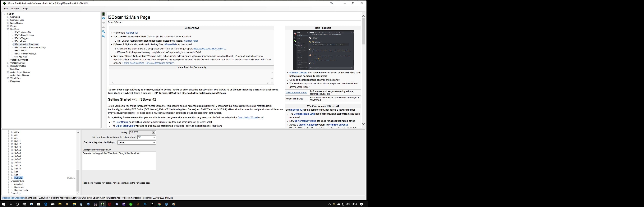The height and width of the screenshot is (207, 644).
Task: Show hidden system tray icons
Action: [x=329, y=204]
